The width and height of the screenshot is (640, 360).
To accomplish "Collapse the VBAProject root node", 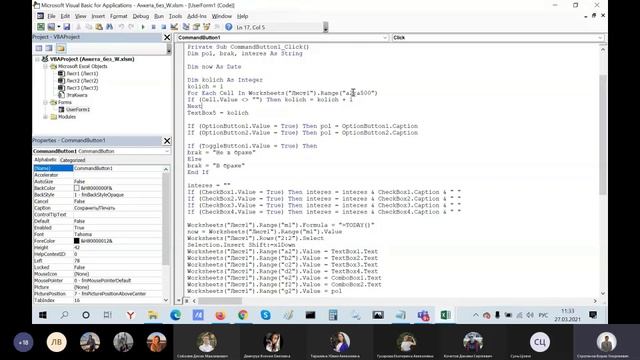I will point(38,59).
